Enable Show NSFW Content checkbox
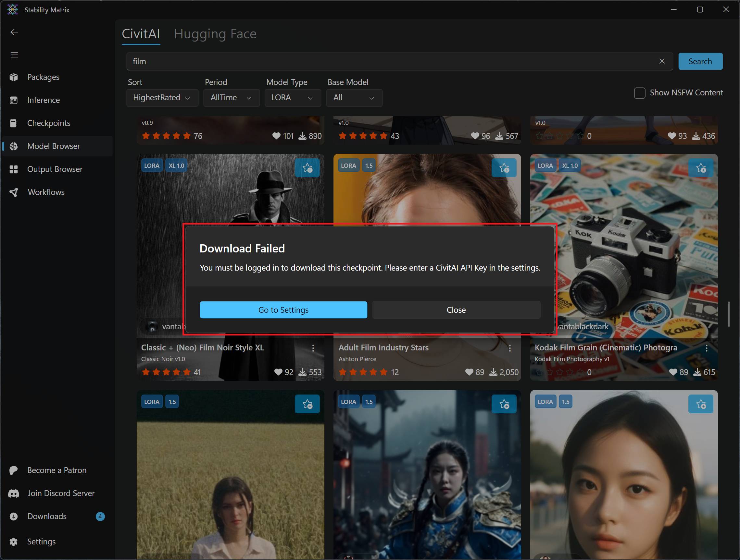740x560 pixels. coord(639,93)
